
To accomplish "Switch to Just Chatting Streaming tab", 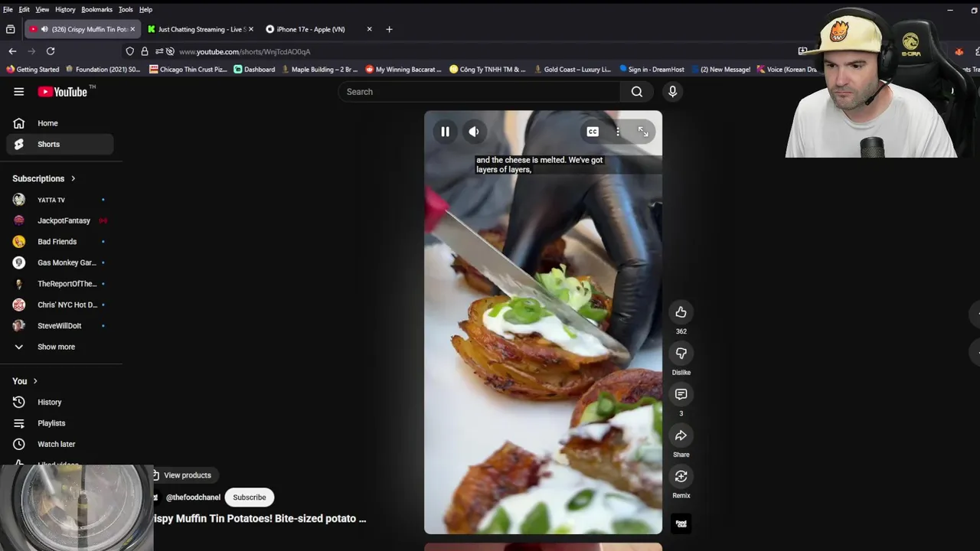I will click(200, 29).
